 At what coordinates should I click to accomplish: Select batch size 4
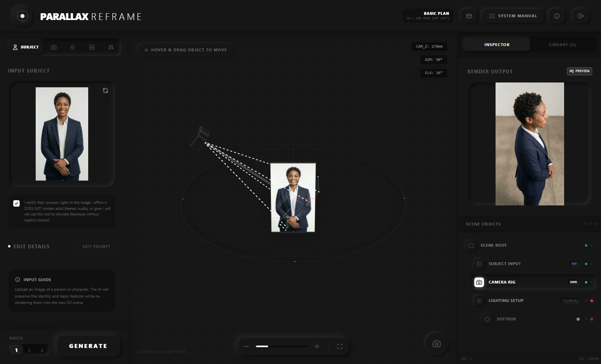[42, 350]
